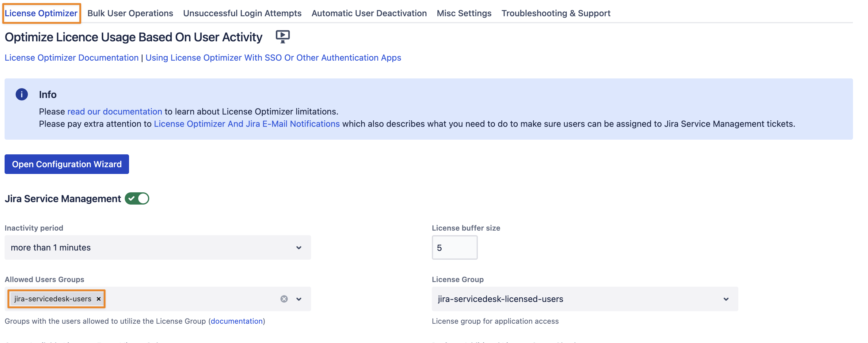Open License Optimizer Documentation link
The height and width of the screenshot is (343, 868).
(x=71, y=58)
